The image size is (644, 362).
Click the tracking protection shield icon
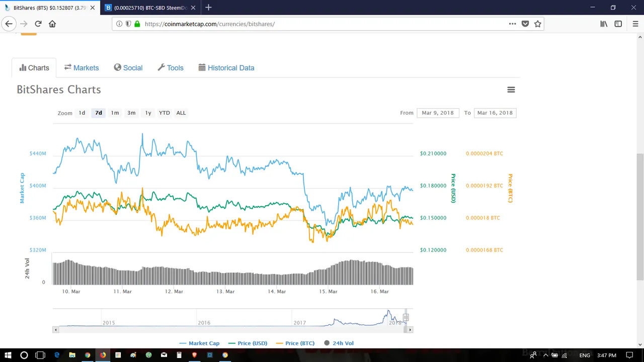[x=128, y=24]
